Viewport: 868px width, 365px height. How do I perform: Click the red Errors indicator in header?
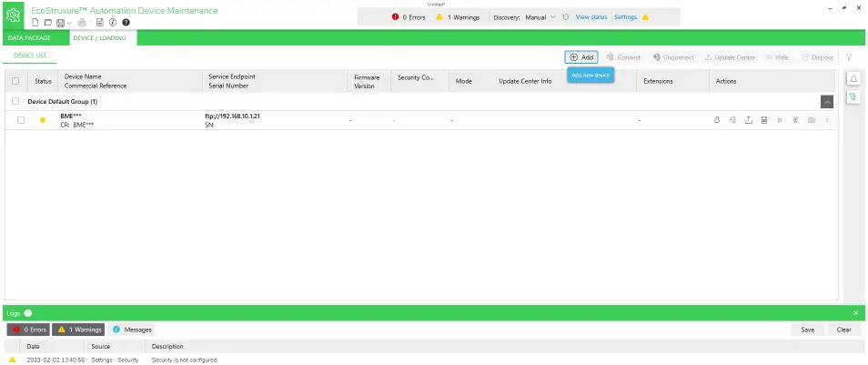tap(409, 17)
